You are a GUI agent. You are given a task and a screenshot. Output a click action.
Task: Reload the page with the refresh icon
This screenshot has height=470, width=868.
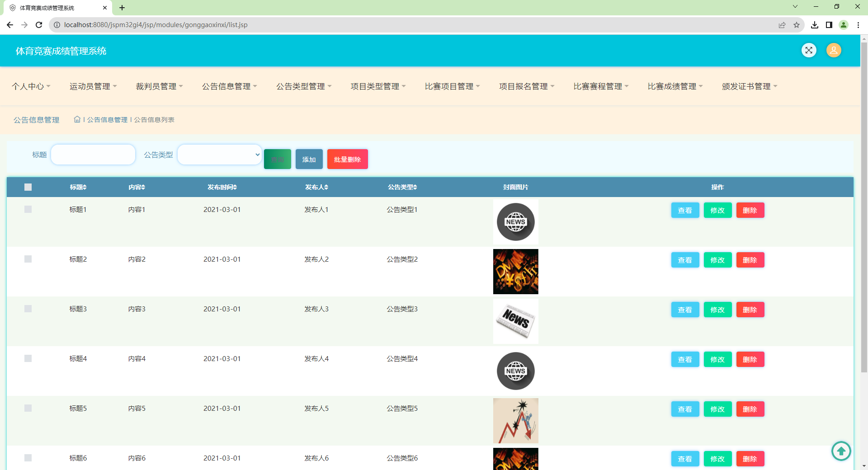[39, 25]
